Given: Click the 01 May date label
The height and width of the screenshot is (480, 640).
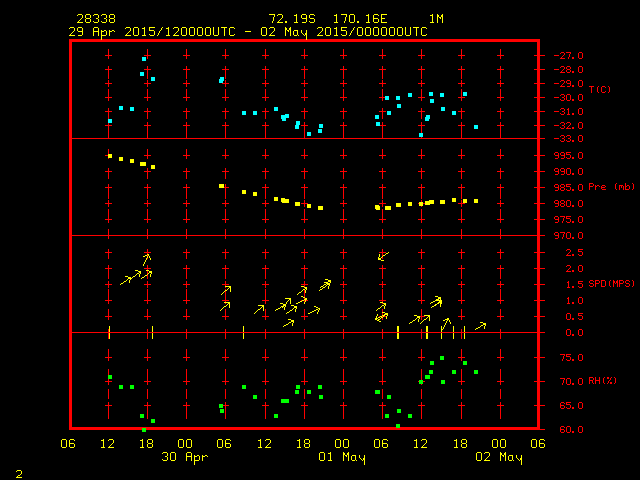Looking at the screenshot, I should (342, 458).
